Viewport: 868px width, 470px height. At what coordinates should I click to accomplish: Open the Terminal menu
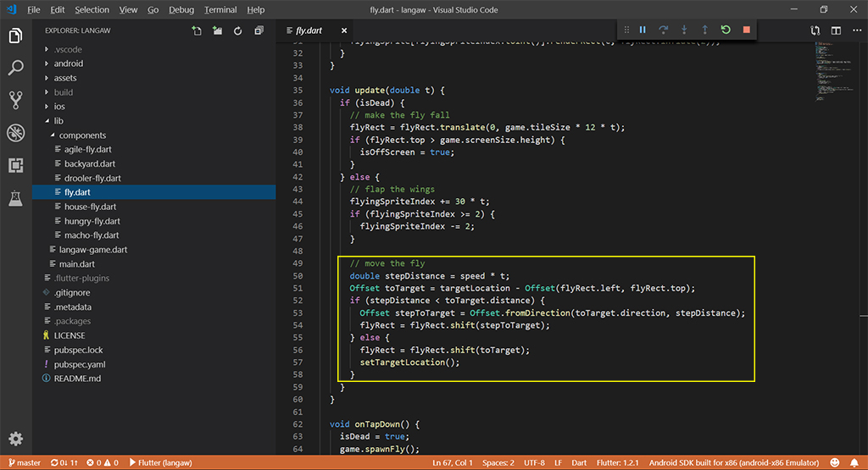click(x=220, y=10)
